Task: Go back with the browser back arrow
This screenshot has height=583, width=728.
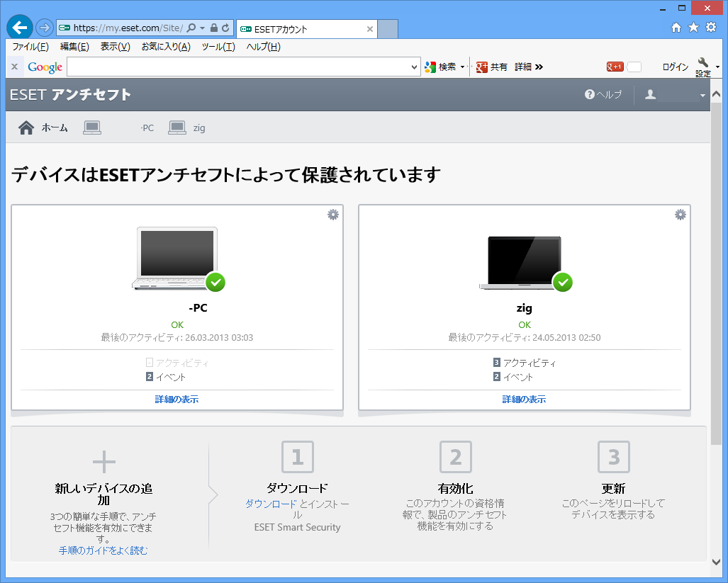Action: point(20,28)
